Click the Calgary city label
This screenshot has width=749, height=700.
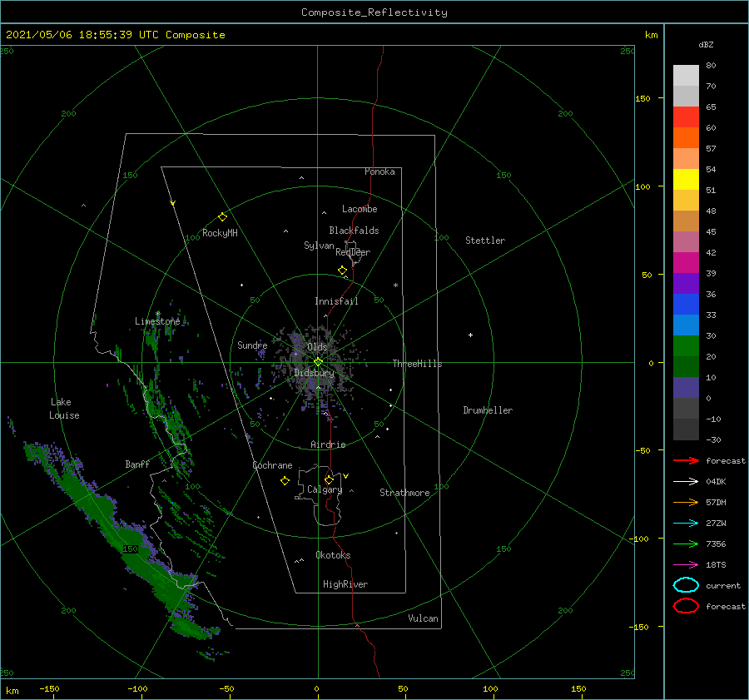(325, 489)
